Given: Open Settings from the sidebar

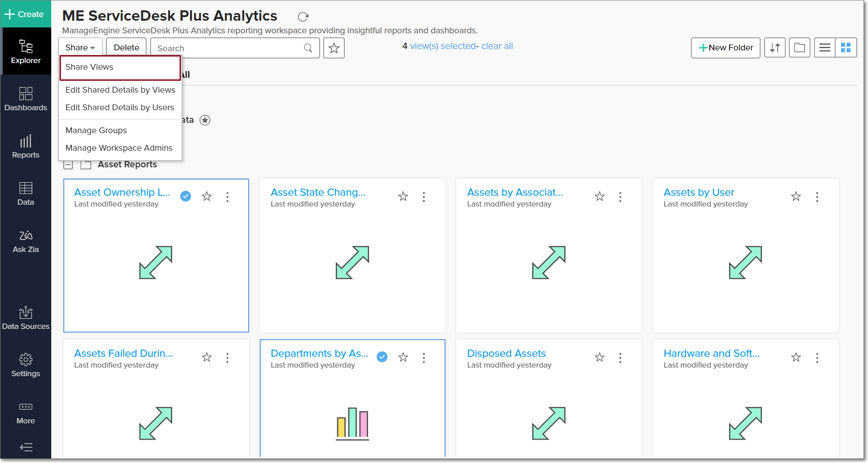Looking at the screenshot, I should click(x=26, y=365).
